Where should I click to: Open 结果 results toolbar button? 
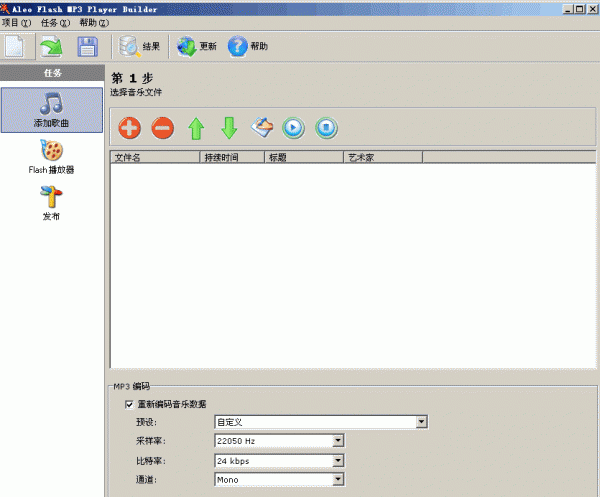139,46
